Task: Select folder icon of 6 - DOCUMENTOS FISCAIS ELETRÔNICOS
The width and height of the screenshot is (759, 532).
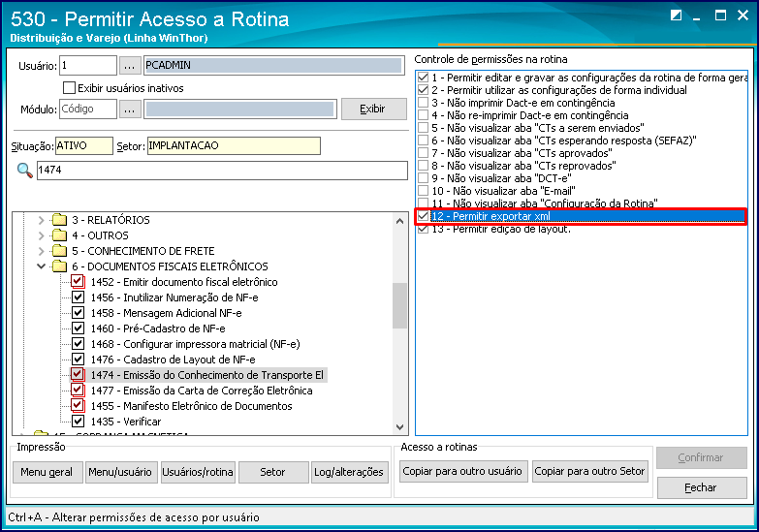Action: (x=59, y=266)
